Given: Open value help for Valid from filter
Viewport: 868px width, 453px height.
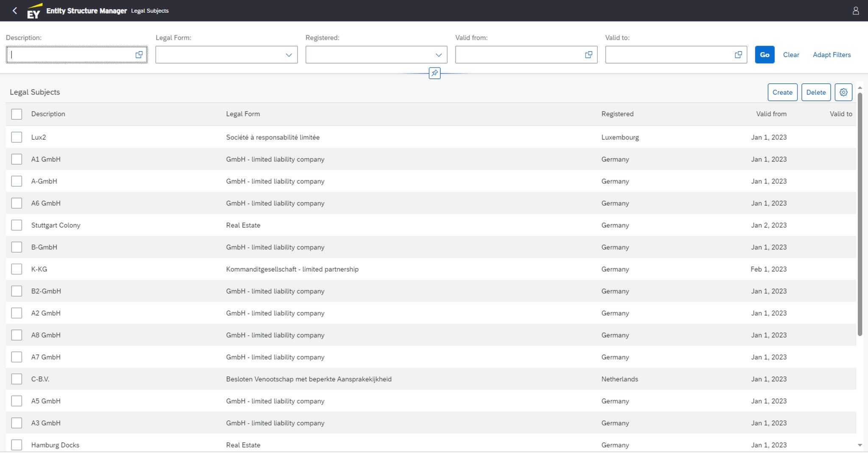Looking at the screenshot, I should [588, 55].
